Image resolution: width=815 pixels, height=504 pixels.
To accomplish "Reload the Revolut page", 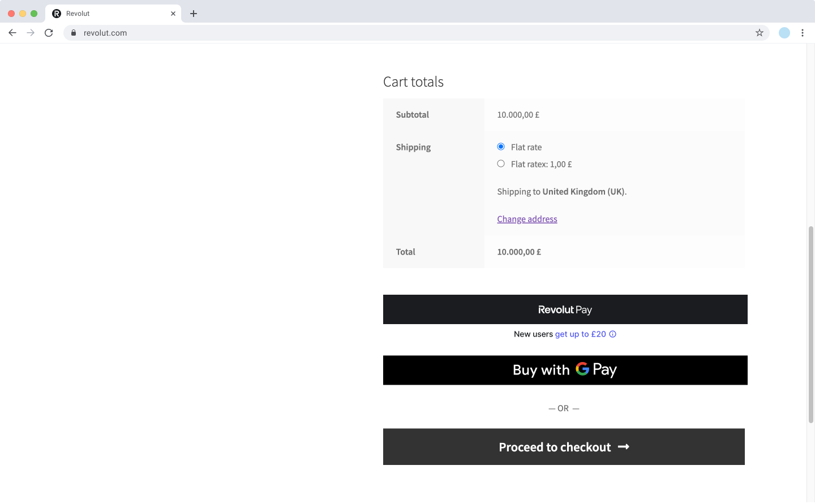I will click(x=49, y=33).
